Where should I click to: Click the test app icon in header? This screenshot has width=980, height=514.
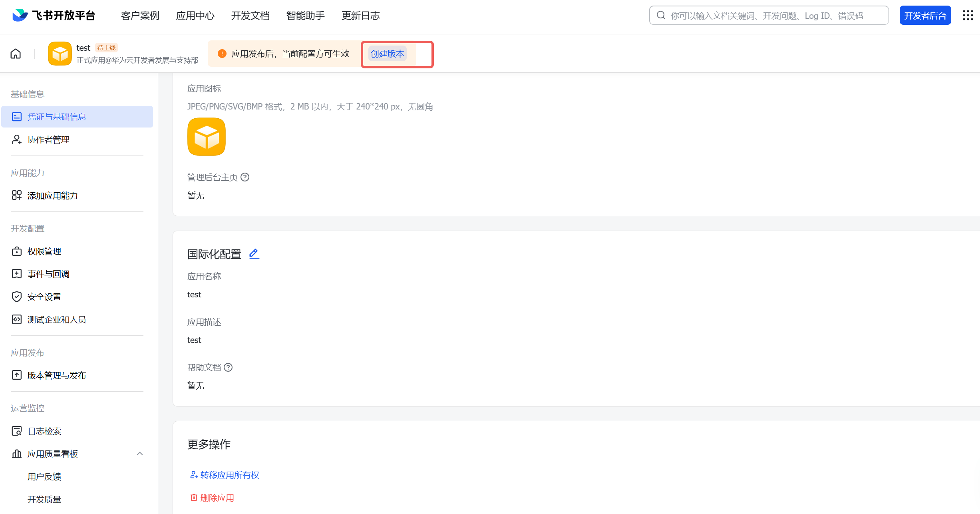coord(60,54)
